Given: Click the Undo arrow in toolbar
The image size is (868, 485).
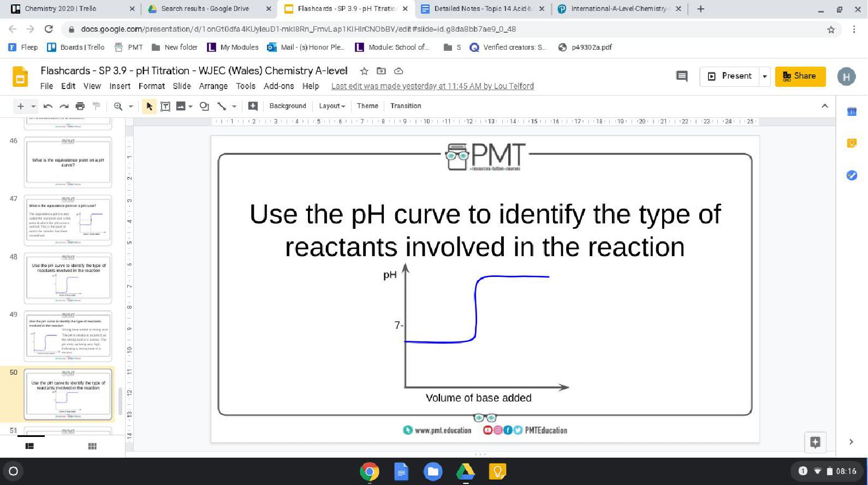Looking at the screenshot, I should (x=48, y=106).
